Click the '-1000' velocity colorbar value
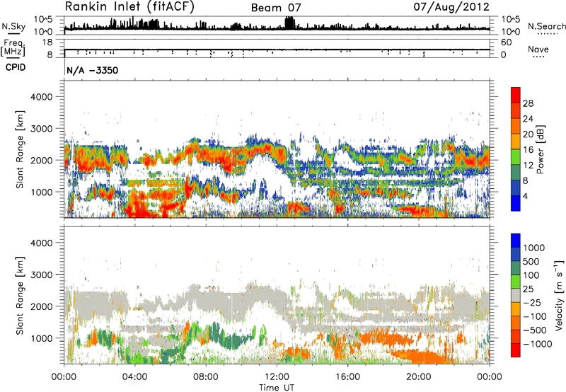The height and width of the screenshot is (392, 566). tap(538, 344)
